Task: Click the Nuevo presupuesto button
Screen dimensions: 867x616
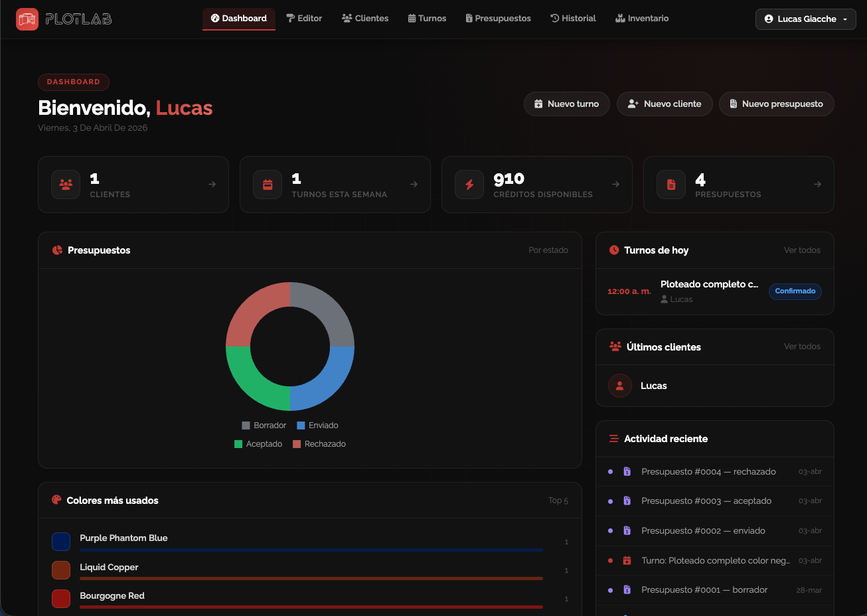Action: pyautogui.click(x=776, y=104)
